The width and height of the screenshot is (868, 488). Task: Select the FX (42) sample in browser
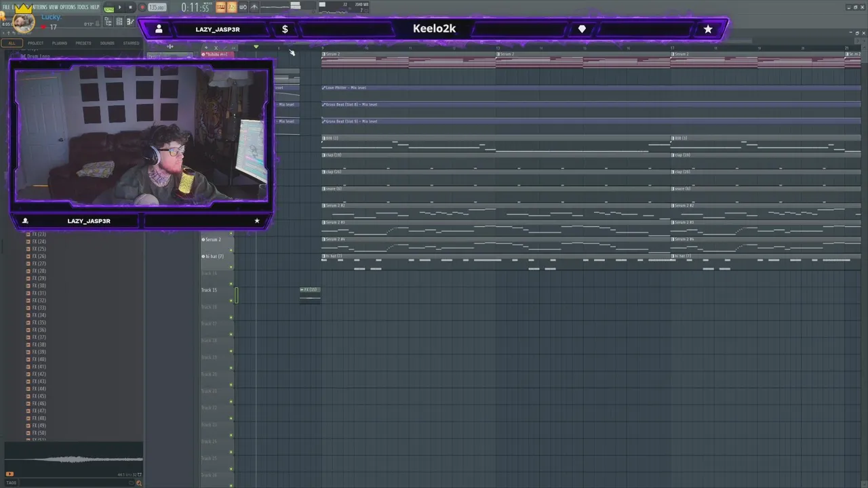tap(39, 374)
